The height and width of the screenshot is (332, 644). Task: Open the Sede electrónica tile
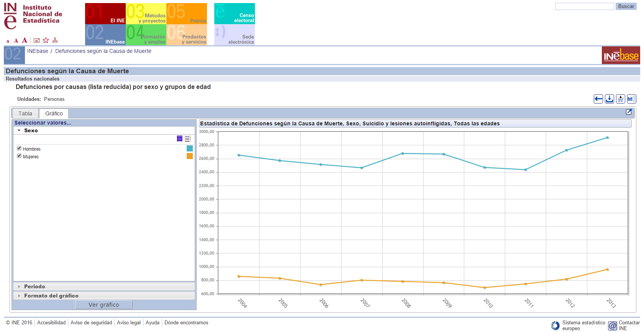[235, 35]
